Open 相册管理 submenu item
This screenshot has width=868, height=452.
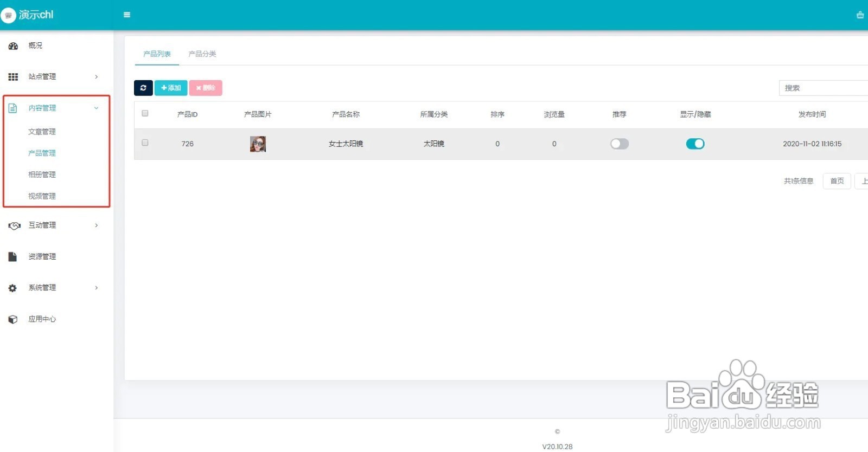coord(42,175)
